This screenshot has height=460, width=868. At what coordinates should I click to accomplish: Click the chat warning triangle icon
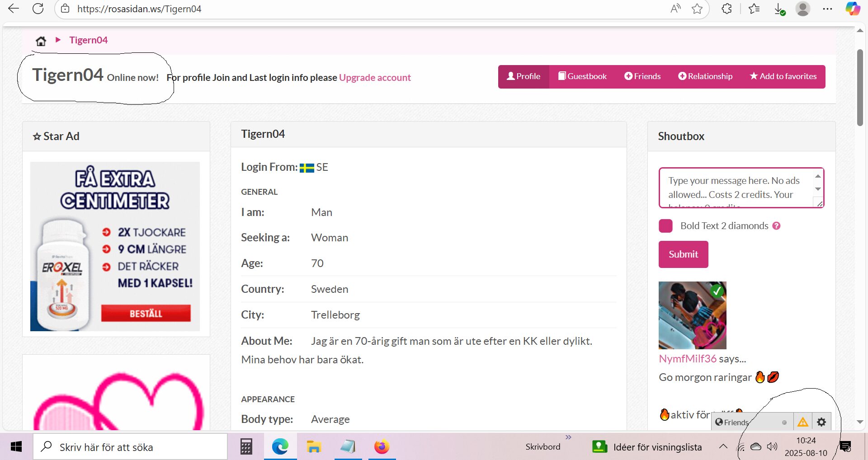803,422
